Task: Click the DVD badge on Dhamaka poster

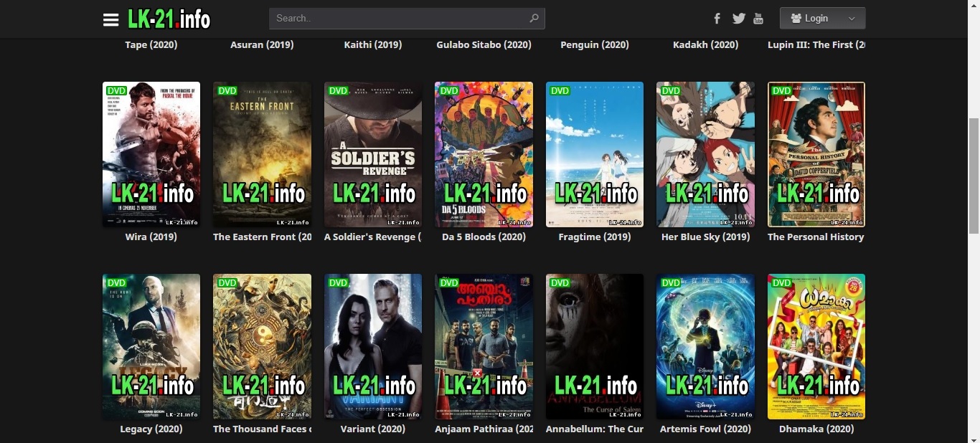Action: pos(781,283)
